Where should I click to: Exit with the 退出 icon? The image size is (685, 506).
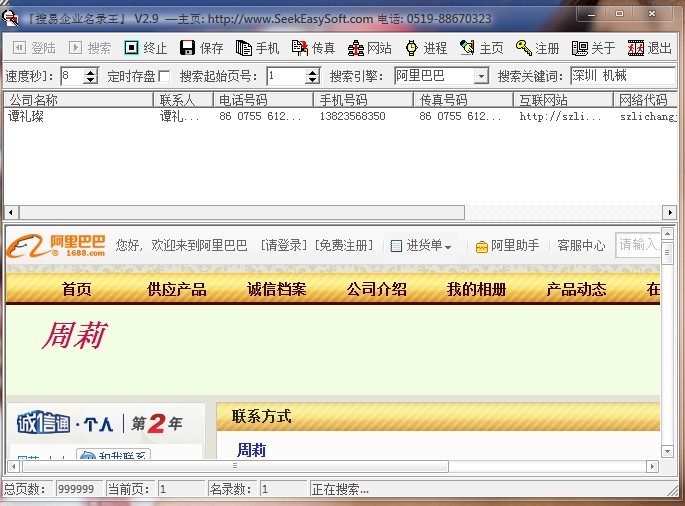coord(636,48)
